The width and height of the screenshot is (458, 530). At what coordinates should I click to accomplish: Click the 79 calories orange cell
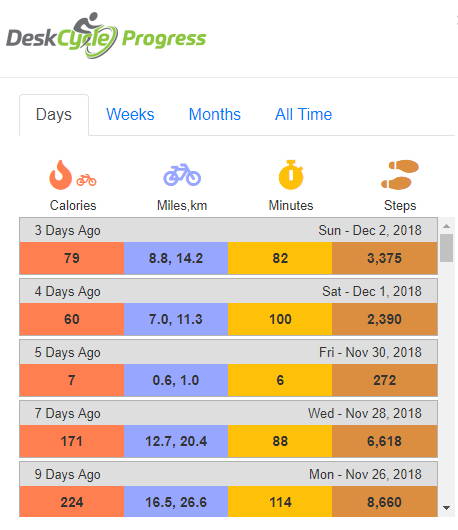click(x=72, y=258)
